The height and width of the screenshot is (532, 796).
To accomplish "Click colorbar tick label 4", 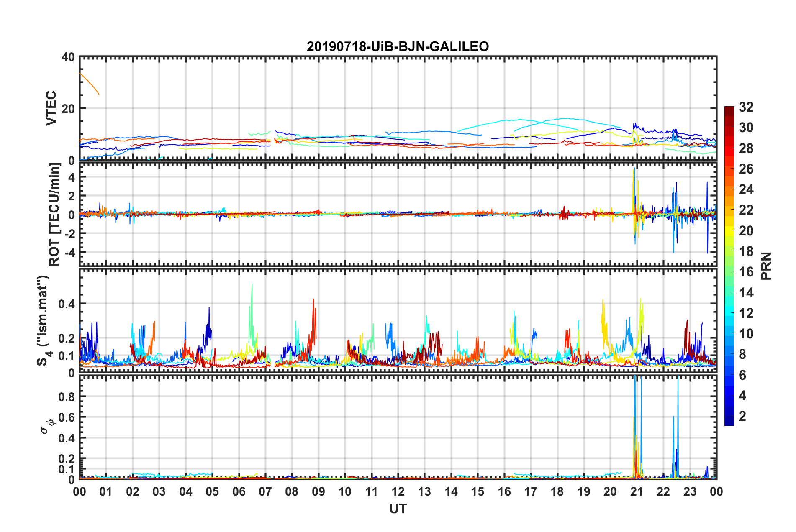I will coord(742,396).
